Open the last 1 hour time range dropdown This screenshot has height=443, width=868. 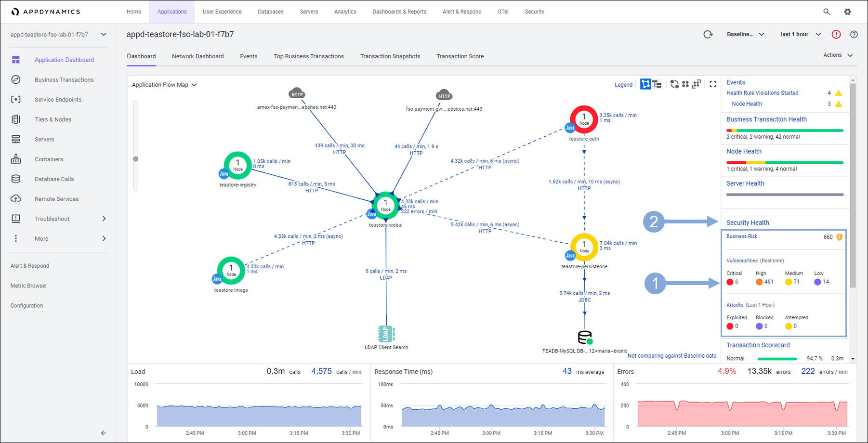(801, 34)
